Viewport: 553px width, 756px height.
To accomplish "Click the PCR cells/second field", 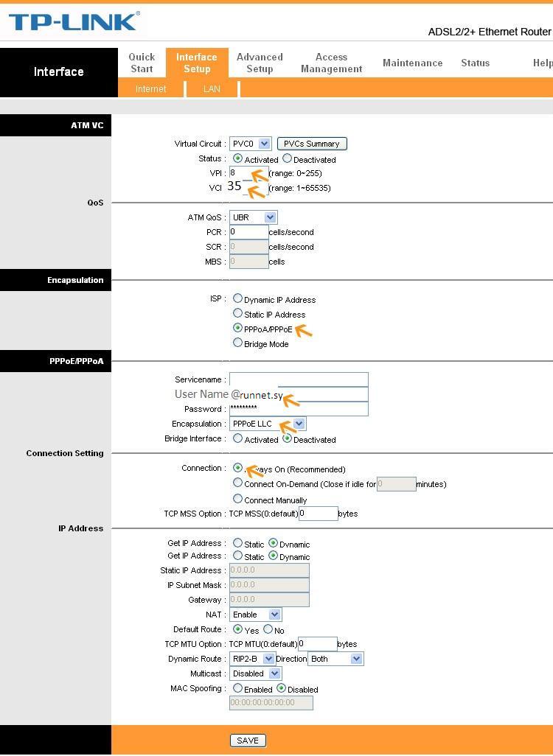I will [248, 232].
